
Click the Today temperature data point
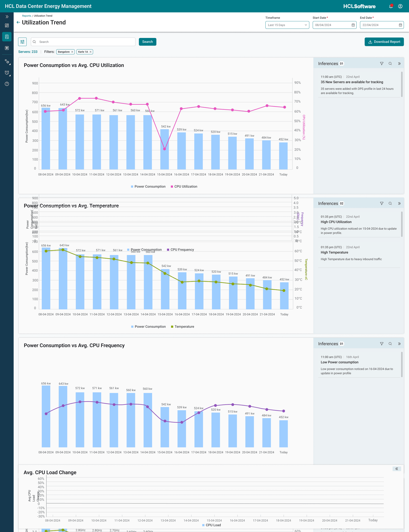pos(284,290)
